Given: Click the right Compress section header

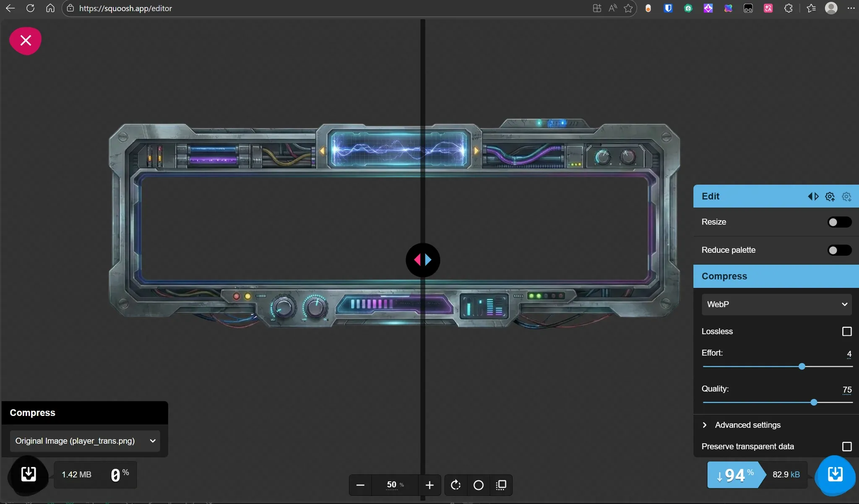Looking at the screenshot, I should click(776, 276).
